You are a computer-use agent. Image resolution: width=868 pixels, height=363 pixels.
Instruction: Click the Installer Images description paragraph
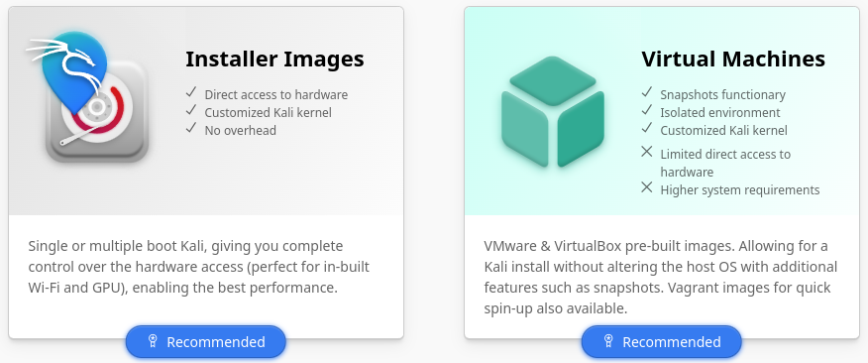(x=199, y=267)
